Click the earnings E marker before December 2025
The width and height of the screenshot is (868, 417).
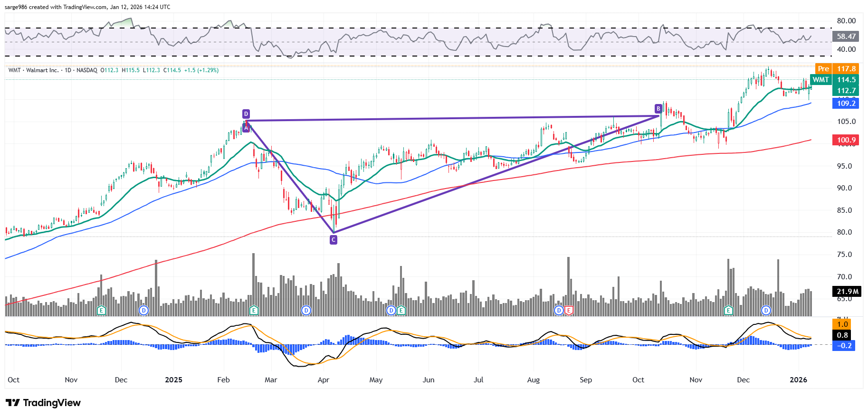tap(728, 311)
